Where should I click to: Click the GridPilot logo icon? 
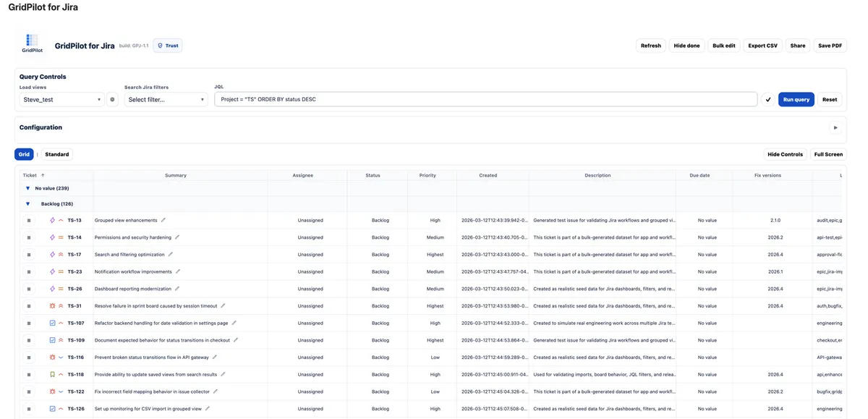[x=32, y=43]
